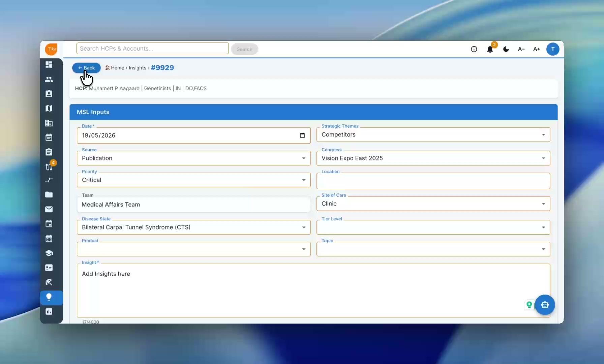Click into the Location input field
This screenshot has height=364, width=604.
433,181
